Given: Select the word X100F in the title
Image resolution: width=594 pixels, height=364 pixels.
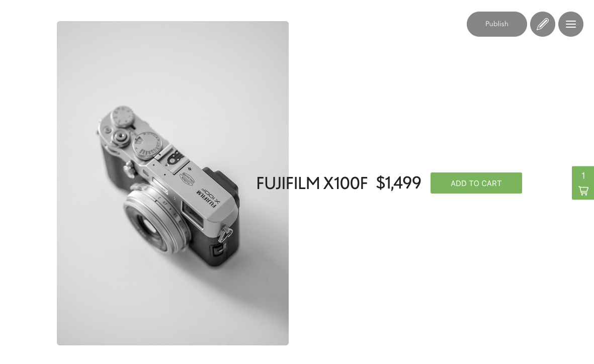Looking at the screenshot, I should (x=345, y=184).
